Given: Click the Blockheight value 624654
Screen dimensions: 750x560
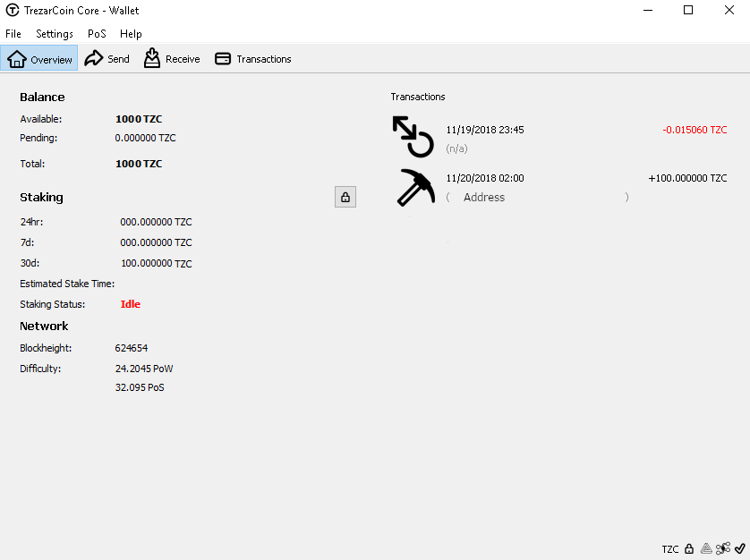Looking at the screenshot, I should tap(131, 348).
